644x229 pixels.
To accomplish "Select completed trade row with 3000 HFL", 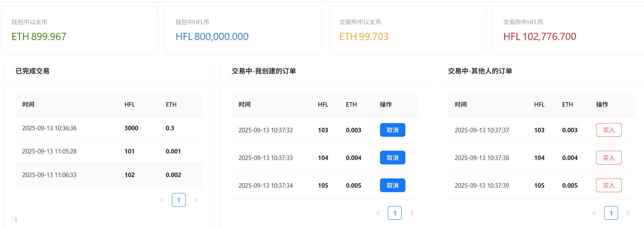I will (109, 128).
